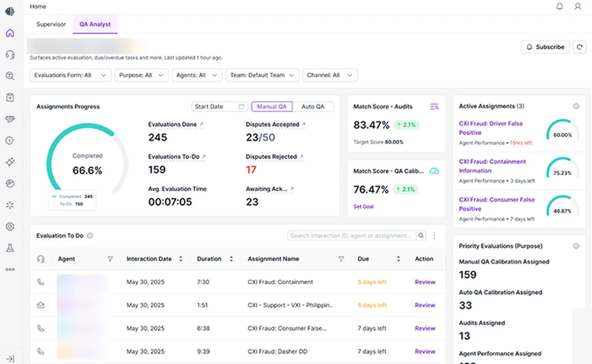Sort by Interaction Date column
592x364 pixels.
tap(181, 259)
